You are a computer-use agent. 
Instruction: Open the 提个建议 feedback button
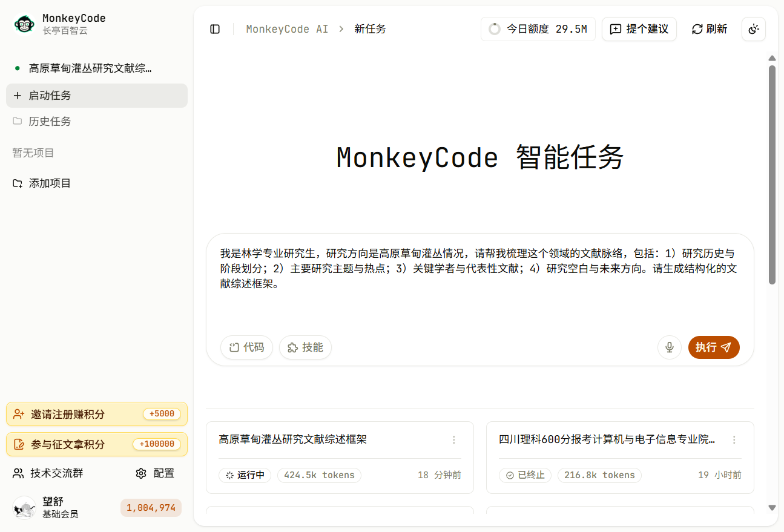(x=639, y=29)
